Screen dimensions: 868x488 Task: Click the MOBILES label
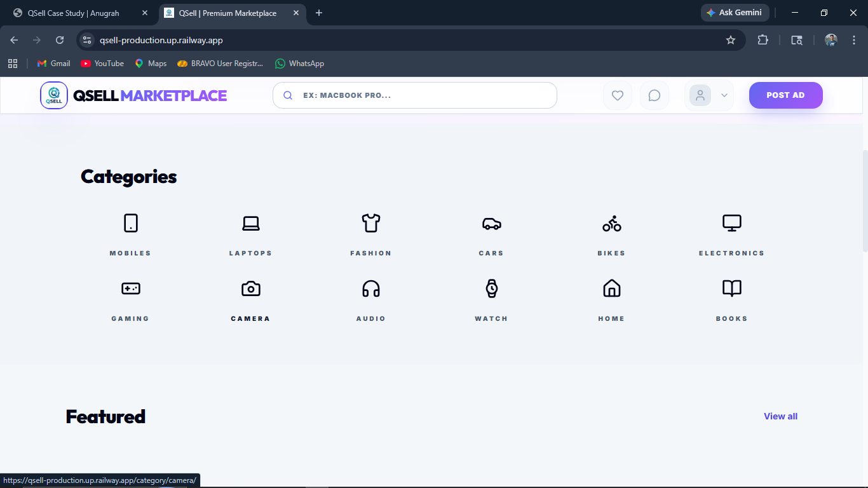130,253
